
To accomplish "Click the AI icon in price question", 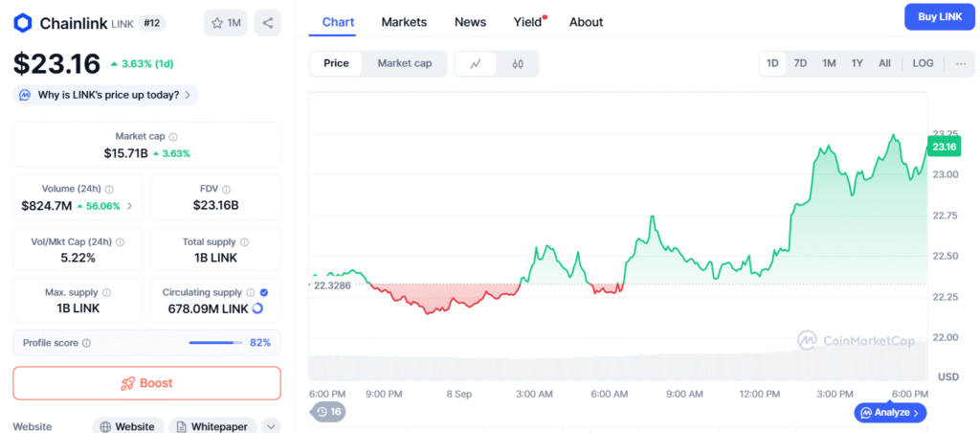I will click(x=26, y=95).
